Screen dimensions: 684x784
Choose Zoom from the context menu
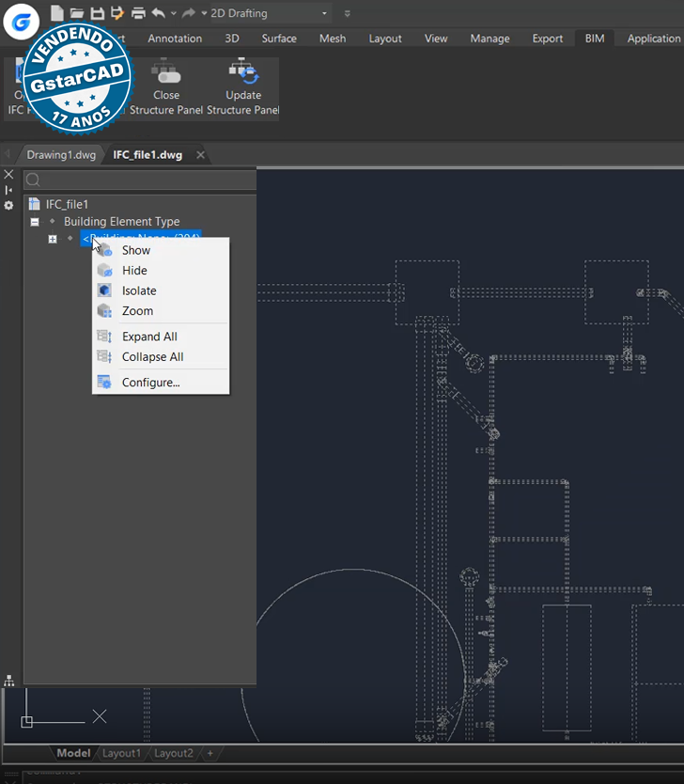[x=161, y=311]
